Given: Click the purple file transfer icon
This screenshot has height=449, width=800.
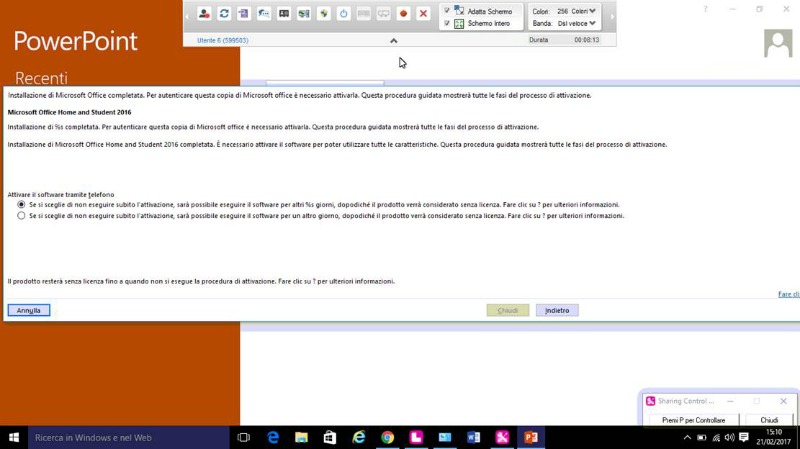Looking at the screenshot, I should pos(244,14).
